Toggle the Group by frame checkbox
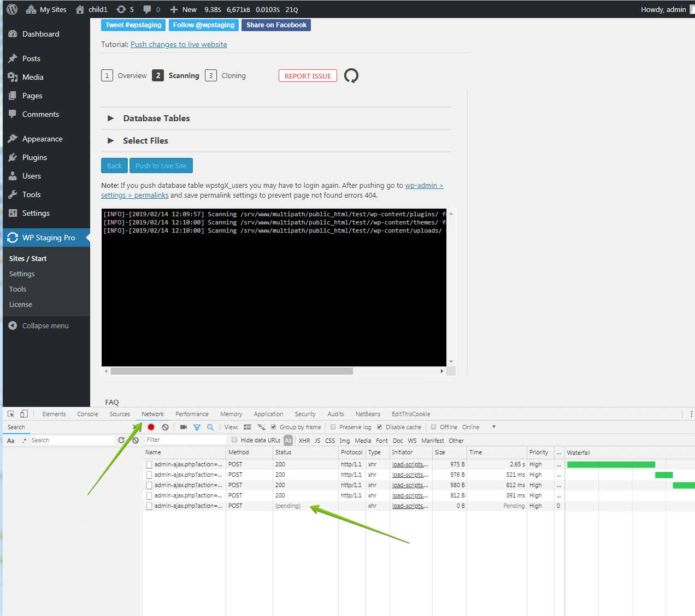 273,427
